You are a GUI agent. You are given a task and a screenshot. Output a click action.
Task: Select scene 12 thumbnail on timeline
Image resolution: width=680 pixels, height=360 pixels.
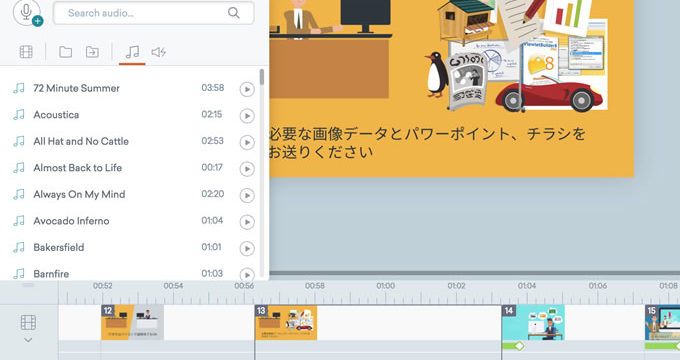(132, 322)
